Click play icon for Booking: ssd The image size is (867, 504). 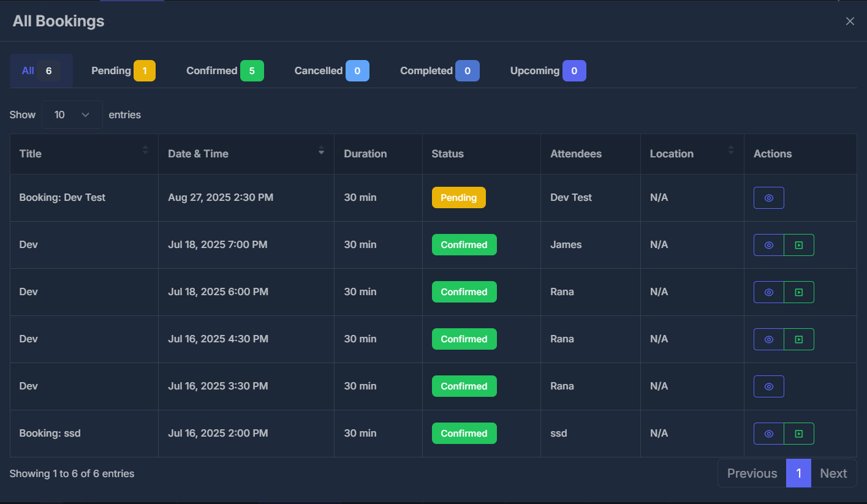coord(799,434)
